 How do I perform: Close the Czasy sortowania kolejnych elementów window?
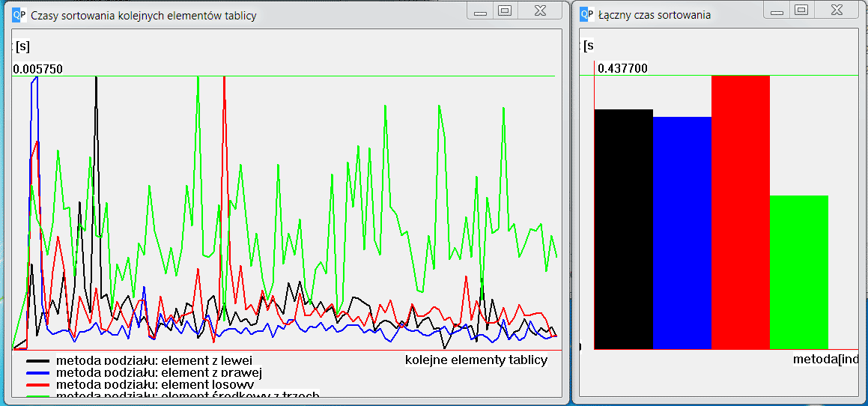539,10
